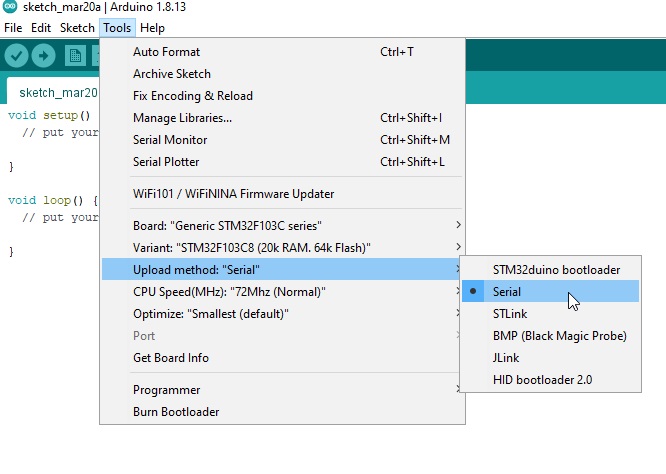Click the Upload arrow toolbar icon
This screenshot has width=666, height=474.
point(43,55)
